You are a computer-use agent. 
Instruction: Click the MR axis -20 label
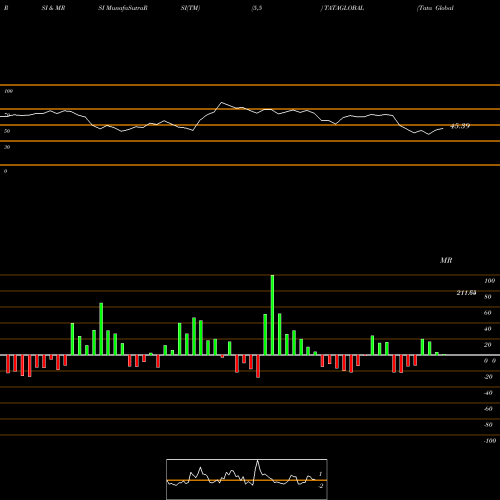(488, 377)
